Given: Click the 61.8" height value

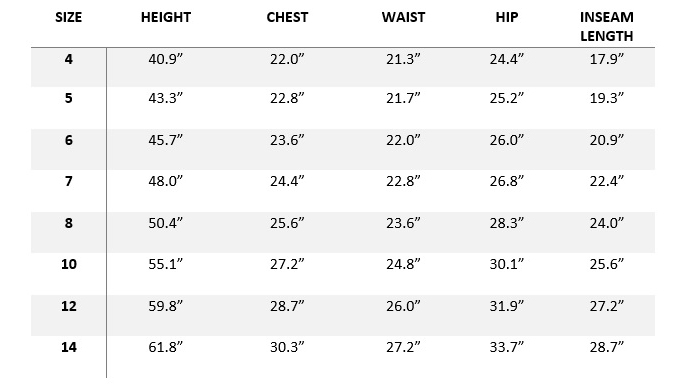Looking at the screenshot, I should point(165,347).
